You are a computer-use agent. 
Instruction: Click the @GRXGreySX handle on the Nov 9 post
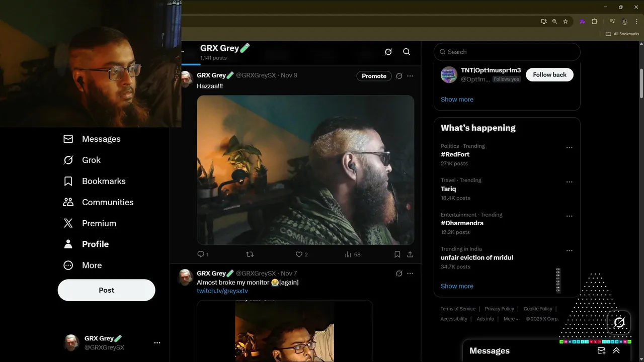tap(256, 75)
